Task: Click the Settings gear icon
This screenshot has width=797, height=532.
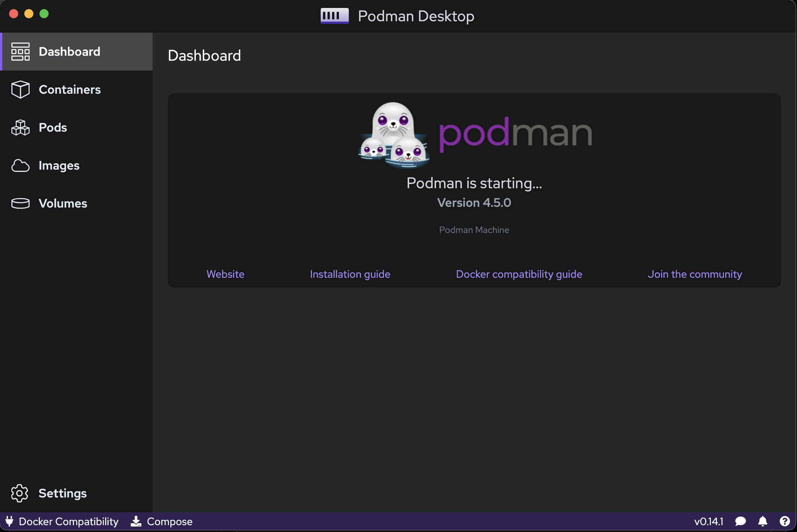Action: click(x=20, y=493)
